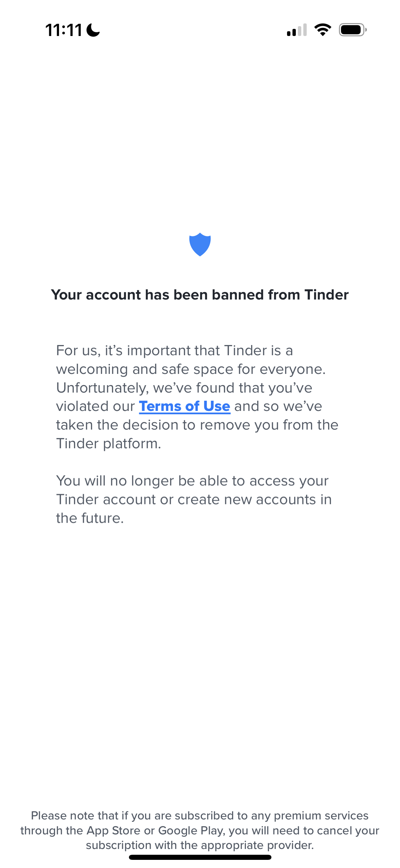Tap the home indicator bar
Viewport: 400px width, 868px height.
(200, 857)
